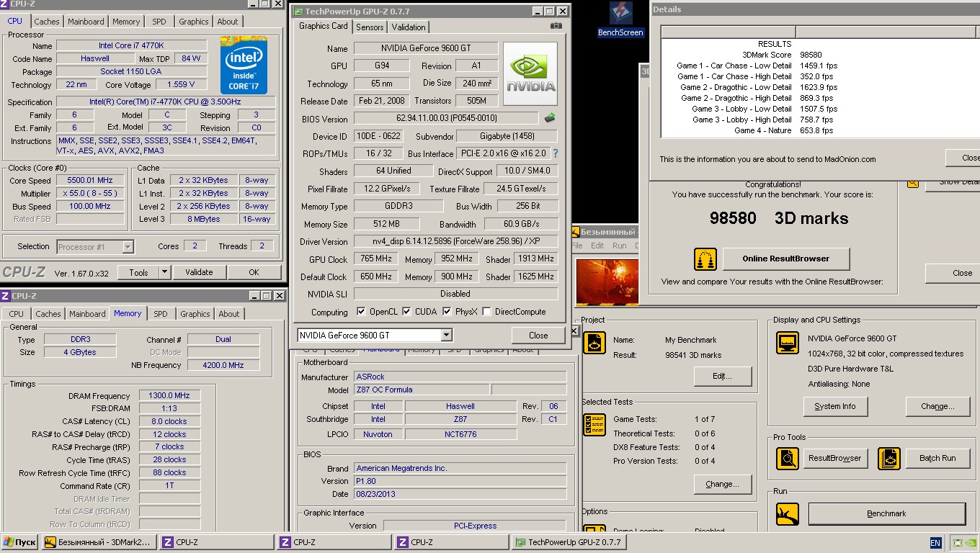Click the Core Speed 5500.01 MHz value

click(90, 180)
